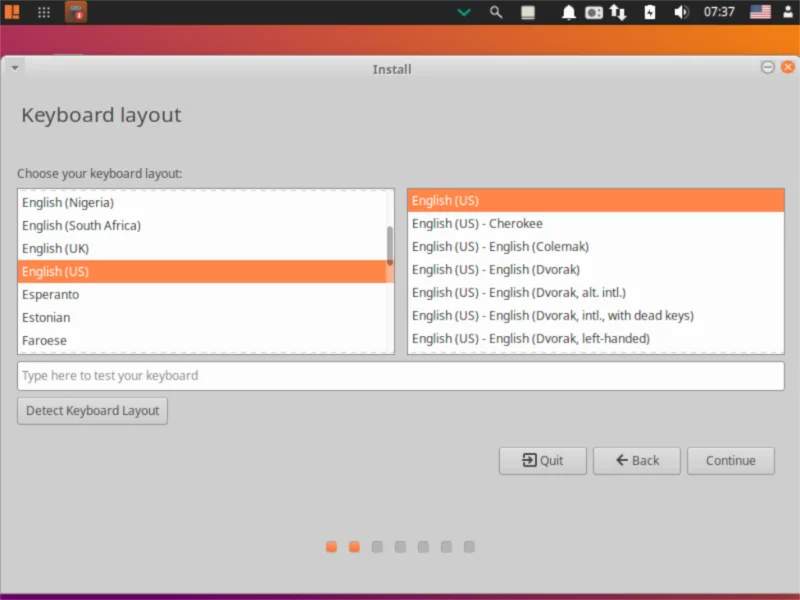Image resolution: width=800 pixels, height=600 pixels.
Task: Click Continue to proceed
Action: click(731, 461)
